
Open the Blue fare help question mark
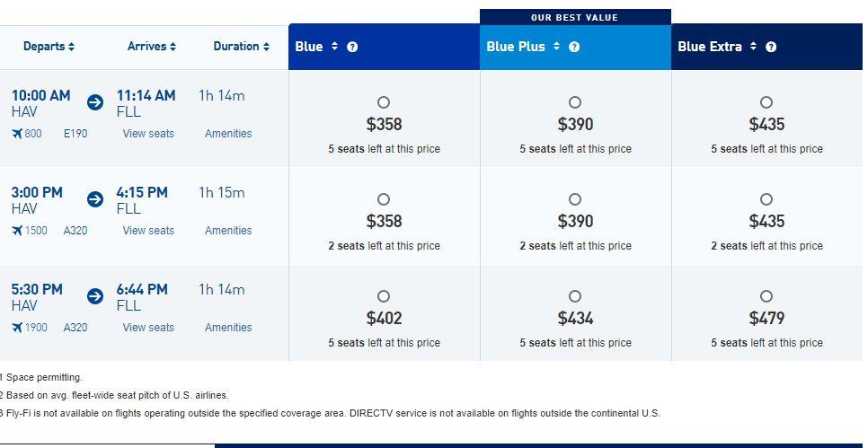tap(352, 47)
